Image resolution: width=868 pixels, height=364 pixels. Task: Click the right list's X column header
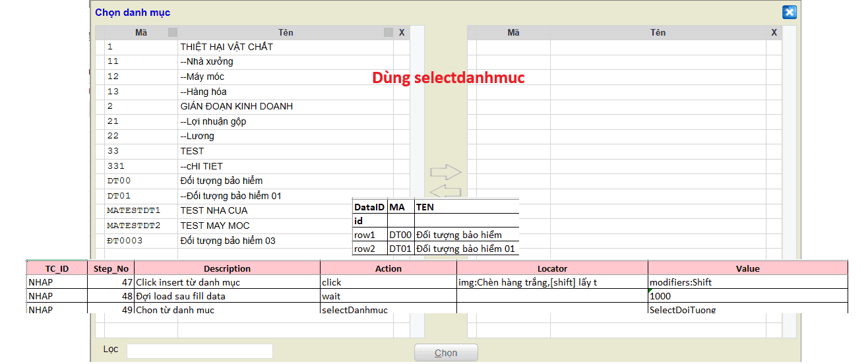[x=774, y=32]
